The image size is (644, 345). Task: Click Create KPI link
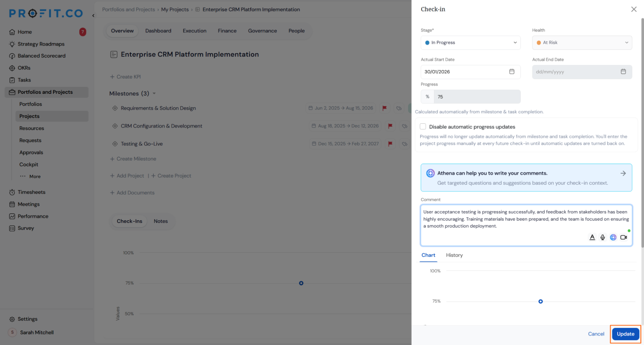coord(125,77)
